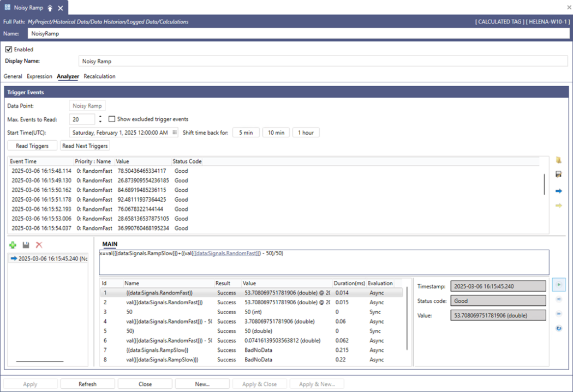573x392 pixels.
Task: Click the gray floppy disk save icon
Action: (26, 245)
